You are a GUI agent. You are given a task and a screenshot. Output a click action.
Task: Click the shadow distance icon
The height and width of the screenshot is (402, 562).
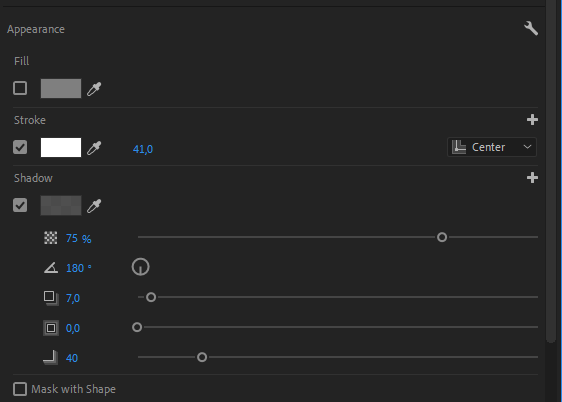[51, 298]
